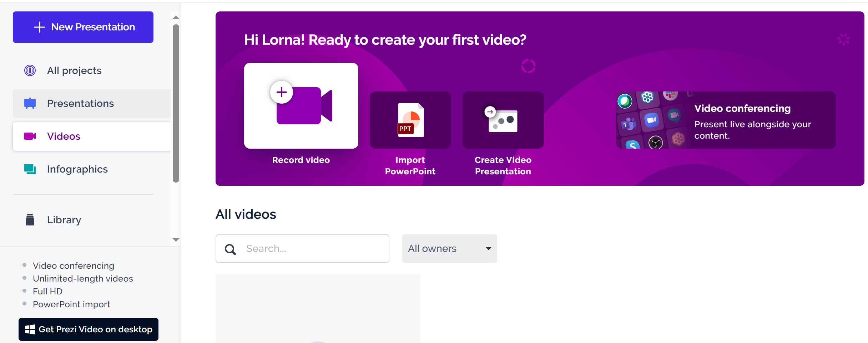Viewport: 868px width, 343px height.
Task: Click the 'Video conferencing' bullet text
Action: (74, 266)
